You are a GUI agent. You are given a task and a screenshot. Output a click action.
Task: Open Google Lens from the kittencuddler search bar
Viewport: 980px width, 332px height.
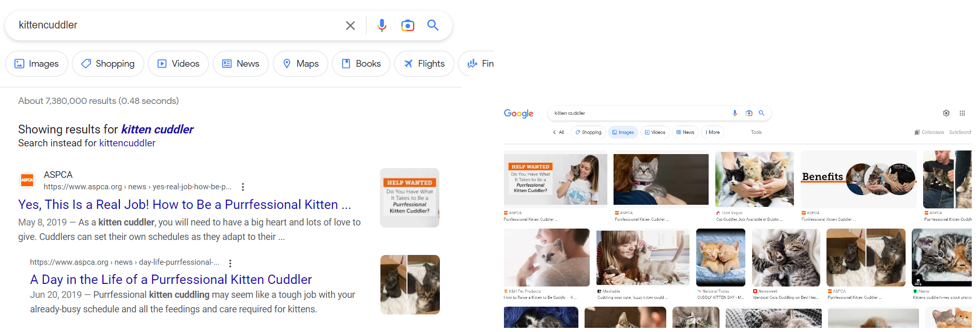[x=408, y=25]
